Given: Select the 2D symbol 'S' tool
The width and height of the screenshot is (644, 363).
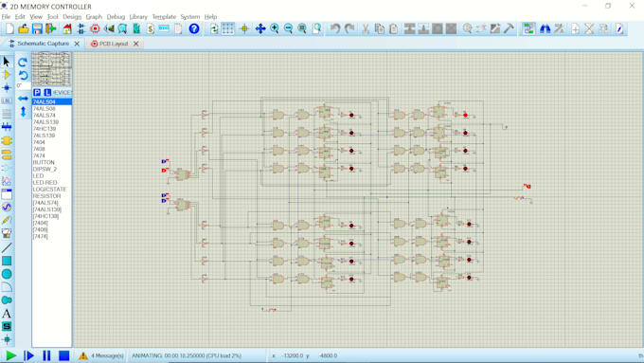Looking at the screenshot, I should tap(7, 326).
